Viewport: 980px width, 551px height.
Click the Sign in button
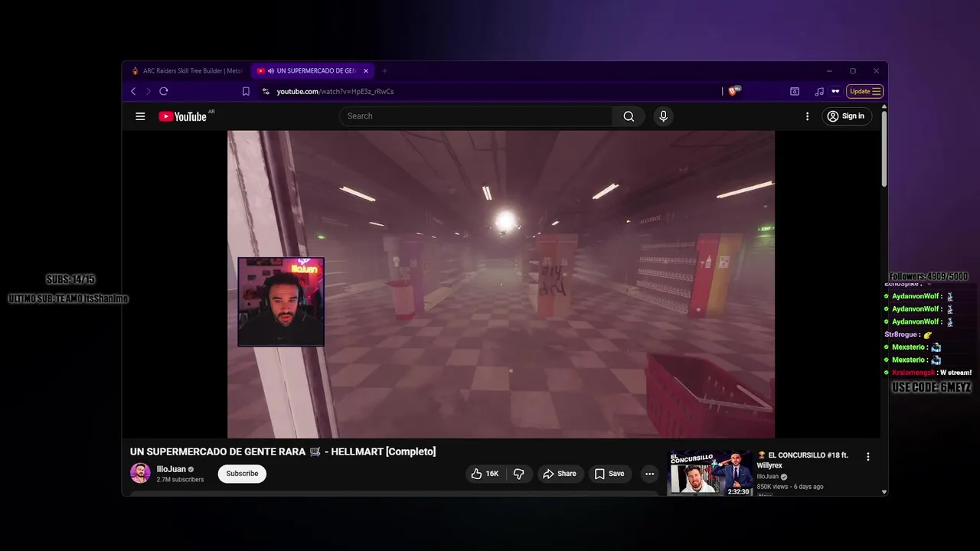pyautogui.click(x=846, y=116)
